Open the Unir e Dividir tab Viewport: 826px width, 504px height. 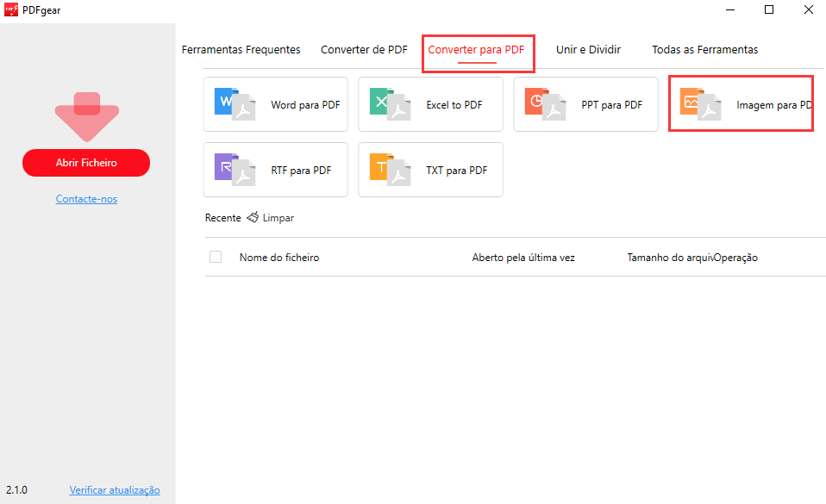click(x=588, y=49)
